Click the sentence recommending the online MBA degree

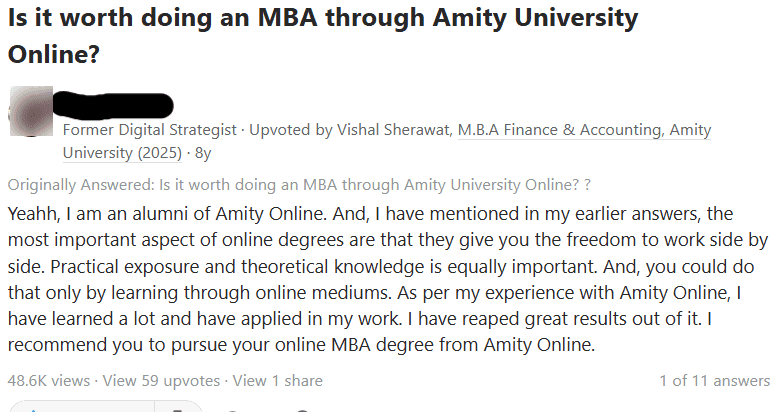(300, 348)
